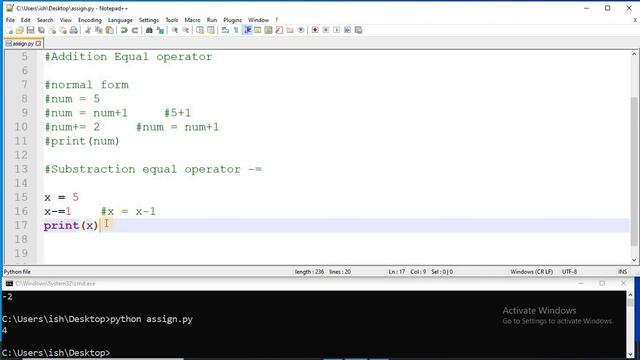Screen dimensions: 640x360
Task: Click the Zoom Out toolbar icon
Action: (186, 30)
